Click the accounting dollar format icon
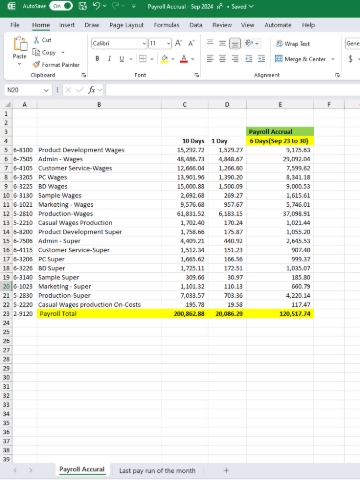 pos(350,59)
